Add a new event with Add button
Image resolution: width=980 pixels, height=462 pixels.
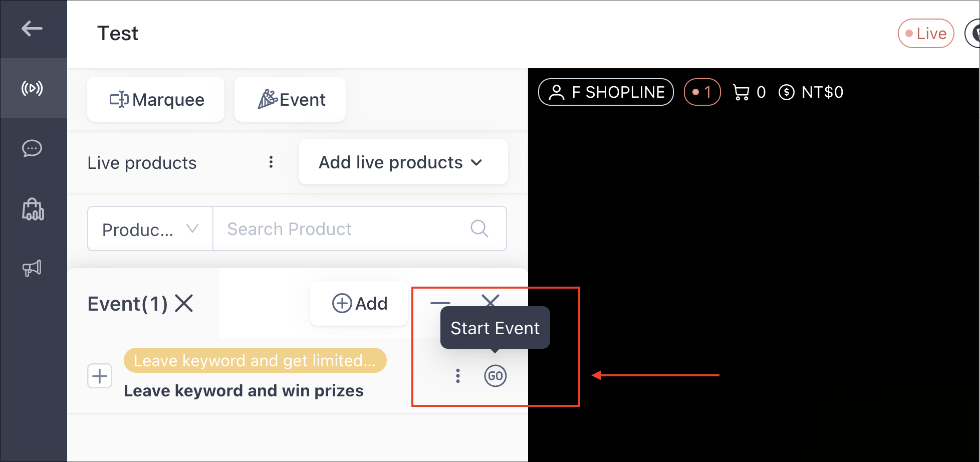359,303
